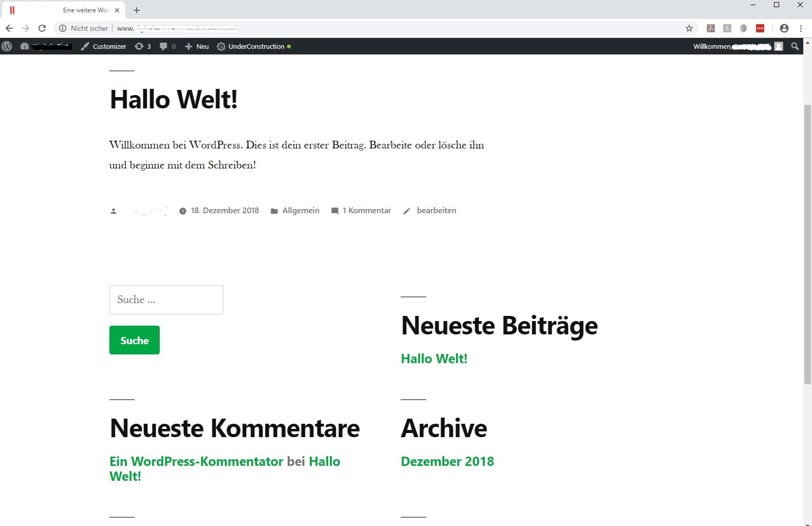This screenshot has height=526, width=812.
Task: Open the updates indicator showing 3
Action: [143, 46]
